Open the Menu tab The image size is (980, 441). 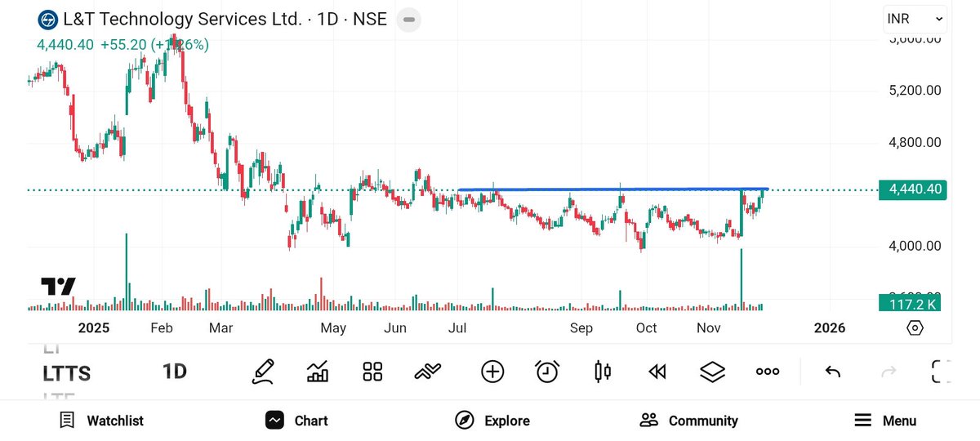[885, 421]
